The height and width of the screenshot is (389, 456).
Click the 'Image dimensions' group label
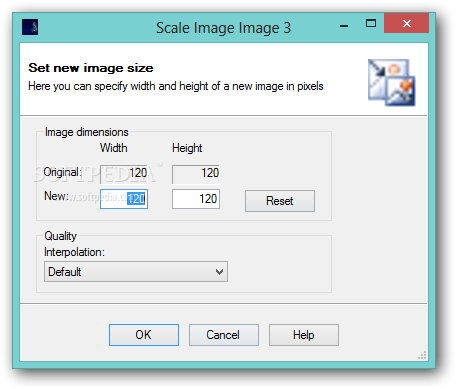pos(87,132)
